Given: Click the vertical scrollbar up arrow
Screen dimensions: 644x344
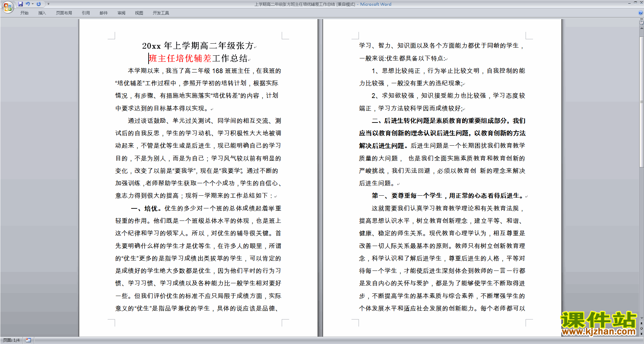Looking at the screenshot, I should (642, 29).
